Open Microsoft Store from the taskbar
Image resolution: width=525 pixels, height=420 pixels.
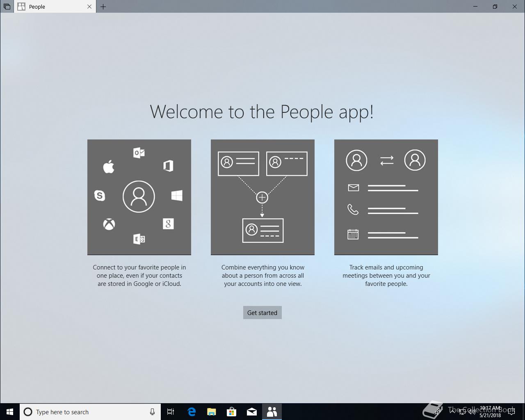pos(232,412)
